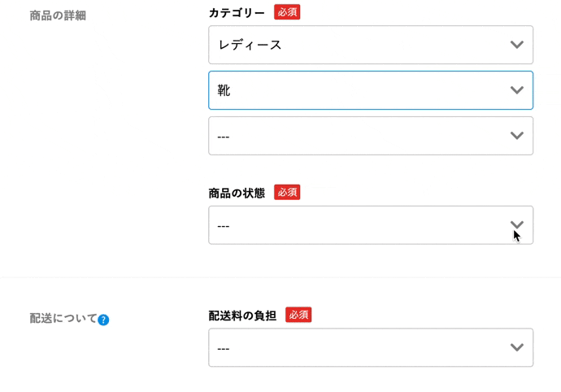
Task: Click the 必須 badge next to 商品の状態
Action: [287, 192]
